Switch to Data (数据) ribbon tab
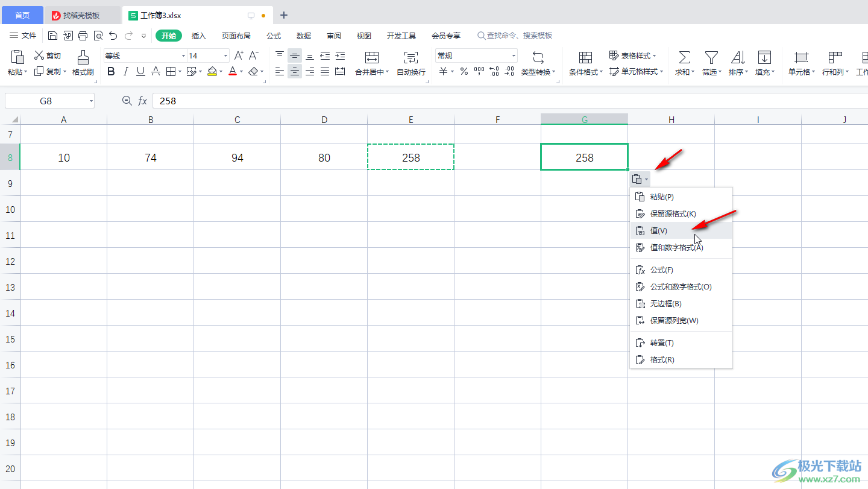The height and width of the screenshot is (489, 868). point(304,36)
